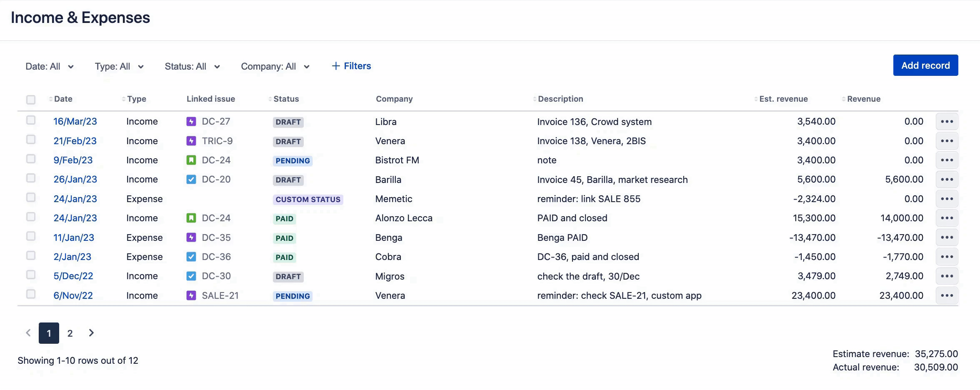
Task: Open the actions menu on the SALE-21 Venera row
Action: tap(947, 295)
